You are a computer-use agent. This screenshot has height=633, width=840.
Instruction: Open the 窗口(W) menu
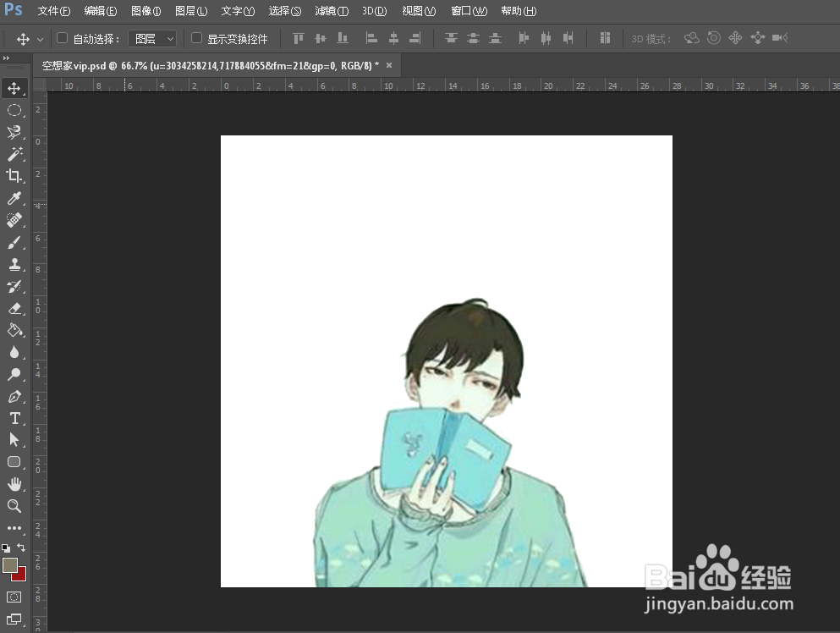coord(469,11)
